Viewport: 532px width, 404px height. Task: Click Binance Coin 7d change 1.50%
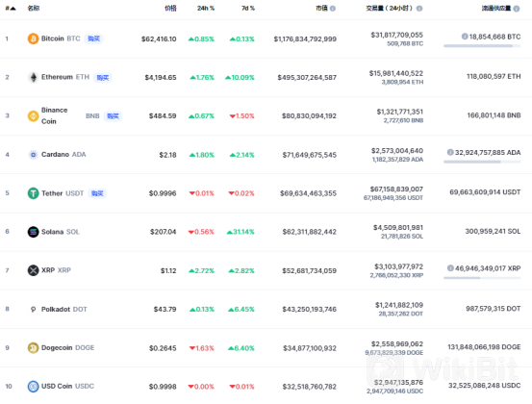click(241, 116)
